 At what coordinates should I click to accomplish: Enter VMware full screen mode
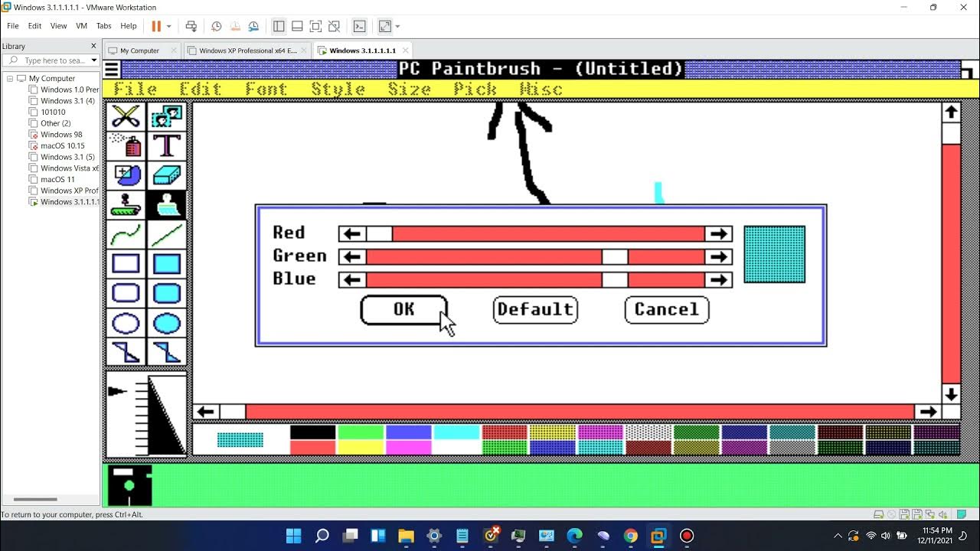click(315, 26)
